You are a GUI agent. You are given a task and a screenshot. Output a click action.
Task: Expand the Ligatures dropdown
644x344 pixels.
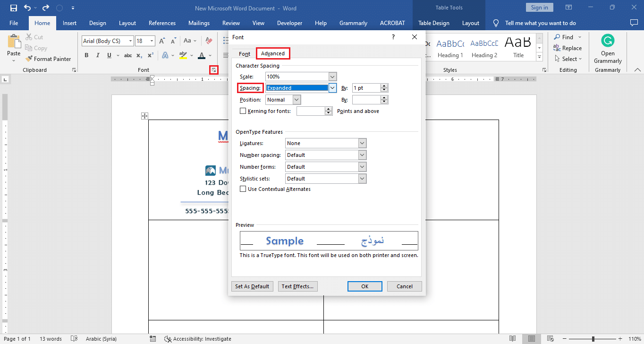click(x=362, y=143)
